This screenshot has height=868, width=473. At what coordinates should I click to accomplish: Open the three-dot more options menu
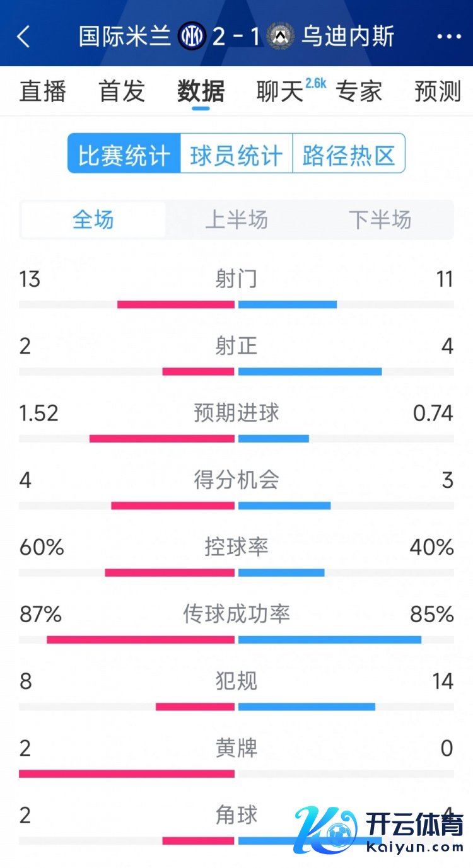point(449,37)
